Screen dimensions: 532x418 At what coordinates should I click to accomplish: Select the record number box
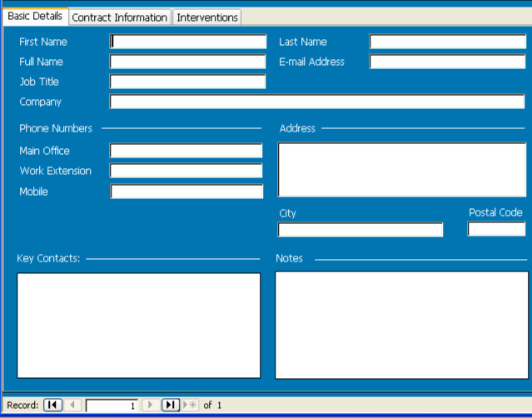(x=112, y=406)
